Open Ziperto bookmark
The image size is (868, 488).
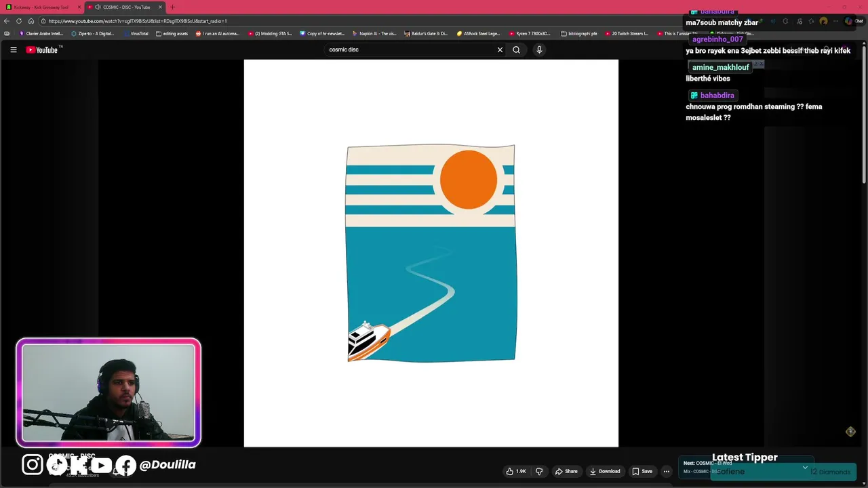[93, 33]
